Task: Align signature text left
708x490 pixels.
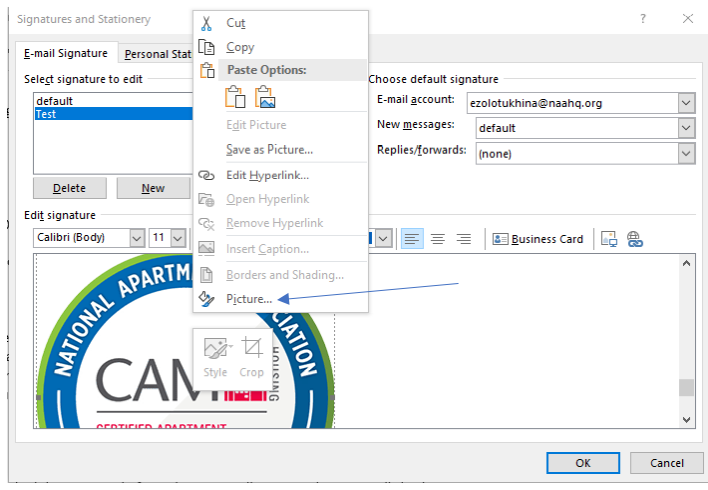Action: [412, 238]
